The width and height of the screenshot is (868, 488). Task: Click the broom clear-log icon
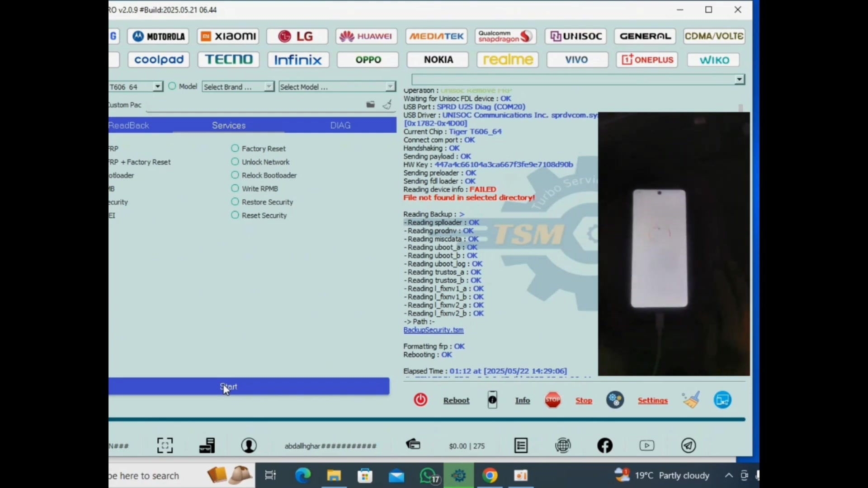[691, 400]
